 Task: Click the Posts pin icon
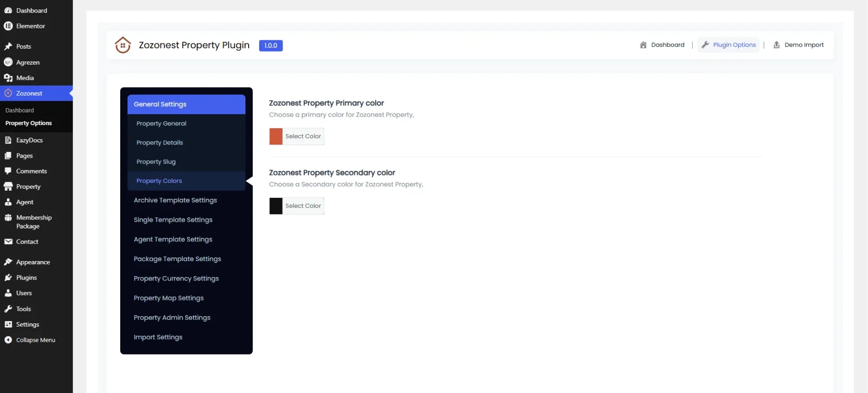click(x=8, y=46)
